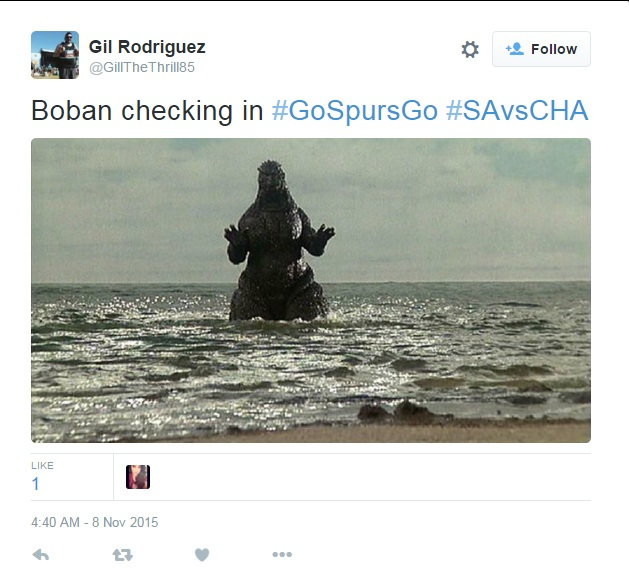Select the tweet text "Boban checking in"
The width and height of the screenshot is (629, 581).
[147, 111]
